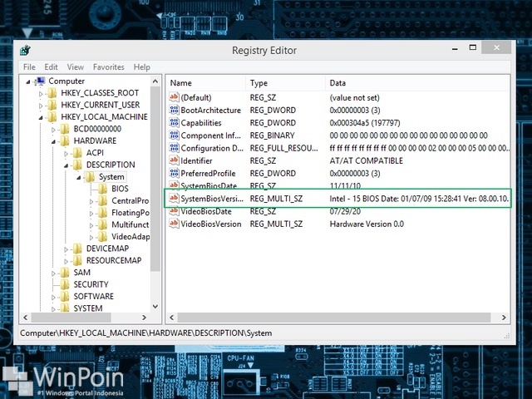Collapse the HKEY_LOCAL_MACHINE key
The height and width of the screenshot is (399, 532).
41,118
